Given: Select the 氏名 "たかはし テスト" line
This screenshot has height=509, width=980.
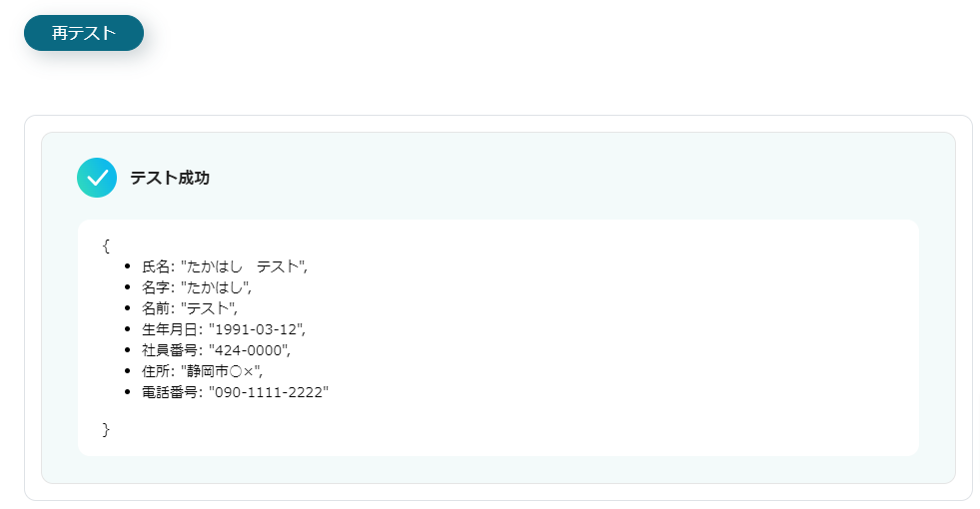Looking at the screenshot, I should tap(225, 266).
